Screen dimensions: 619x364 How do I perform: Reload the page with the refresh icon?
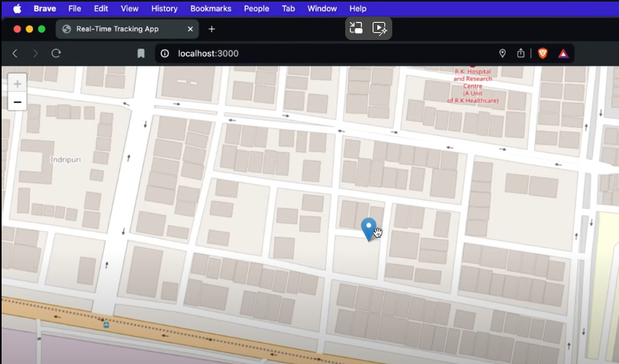[x=56, y=53]
